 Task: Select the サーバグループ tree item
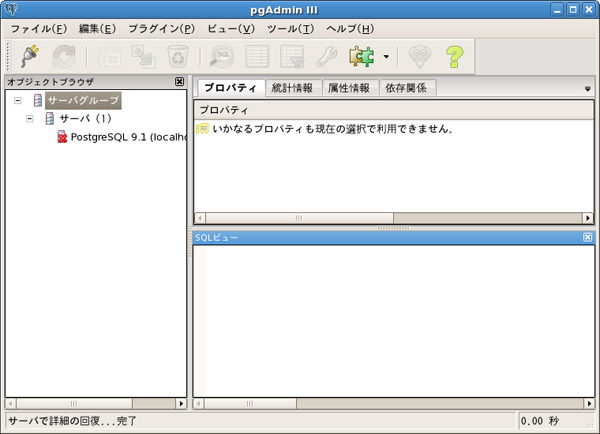83,100
